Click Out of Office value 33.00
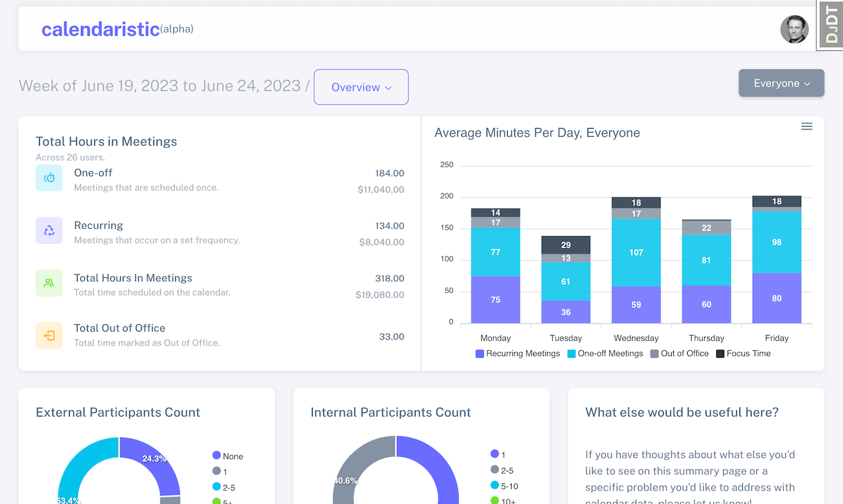 [x=392, y=337]
